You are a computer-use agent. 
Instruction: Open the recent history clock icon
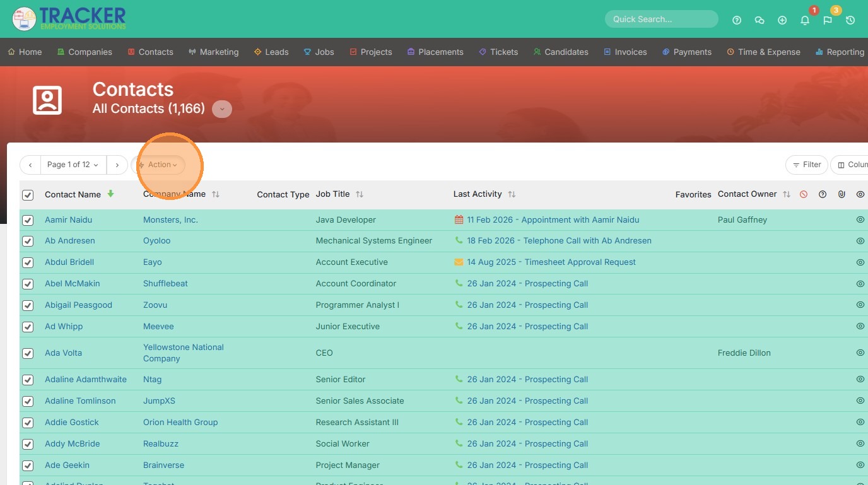pyautogui.click(x=850, y=20)
